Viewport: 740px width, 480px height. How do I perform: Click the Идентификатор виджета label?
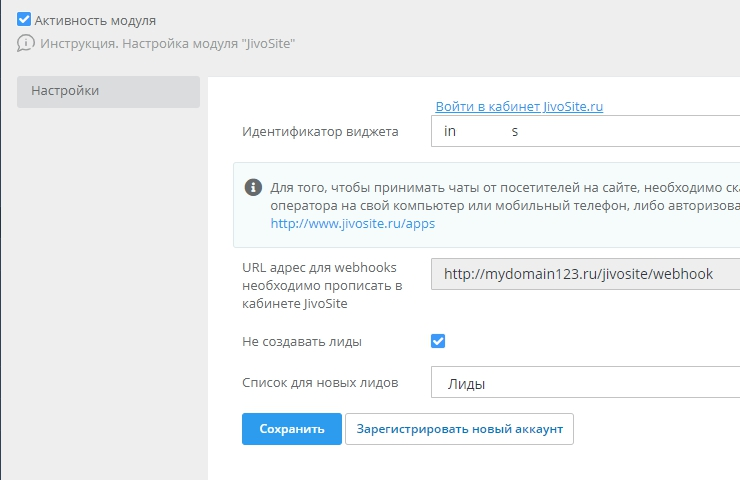click(320, 132)
